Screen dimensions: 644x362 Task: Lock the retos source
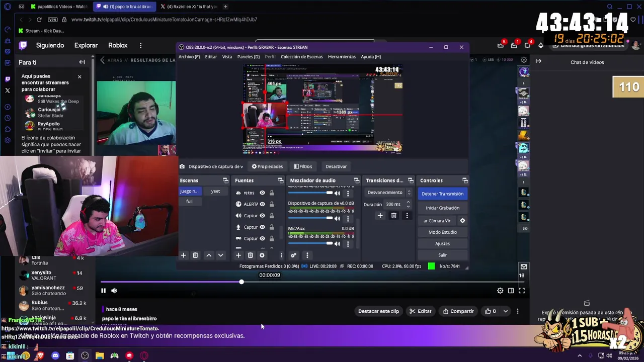[x=272, y=193]
